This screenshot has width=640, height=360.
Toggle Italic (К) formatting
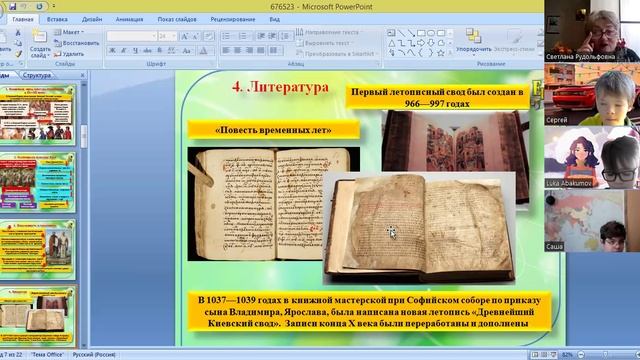tap(124, 51)
